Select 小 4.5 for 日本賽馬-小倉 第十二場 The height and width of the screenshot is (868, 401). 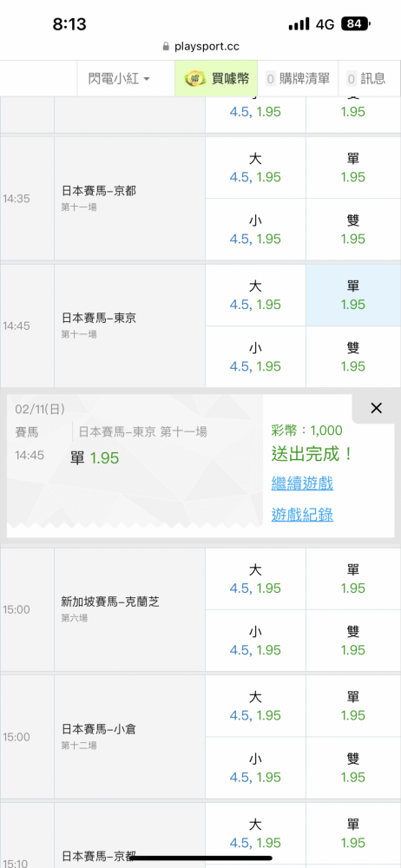point(255,768)
